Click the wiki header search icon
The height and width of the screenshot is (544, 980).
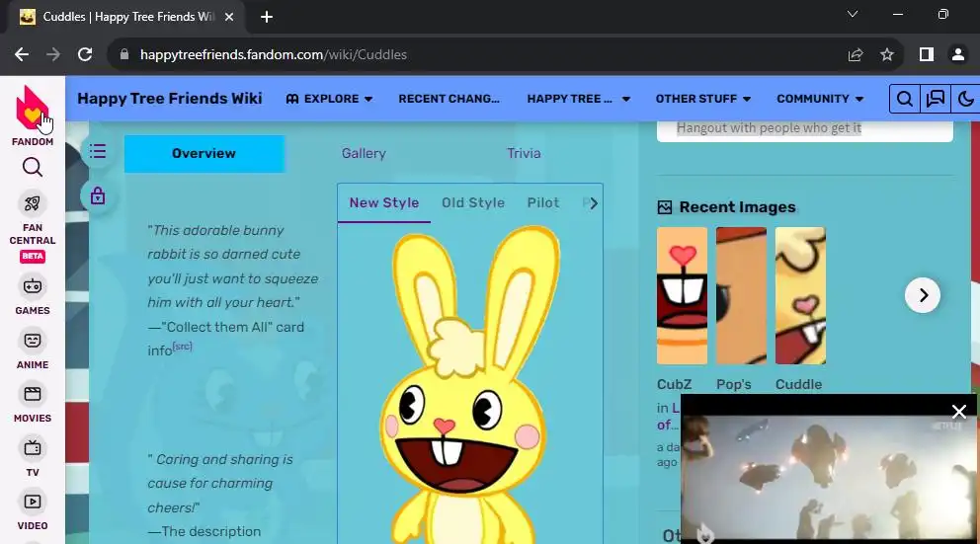click(904, 99)
